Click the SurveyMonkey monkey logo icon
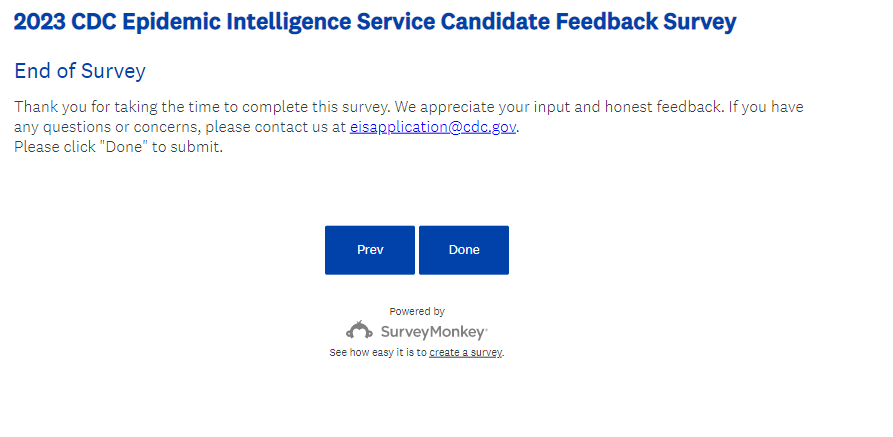The width and height of the screenshot is (893, 437). pos(359,330)
